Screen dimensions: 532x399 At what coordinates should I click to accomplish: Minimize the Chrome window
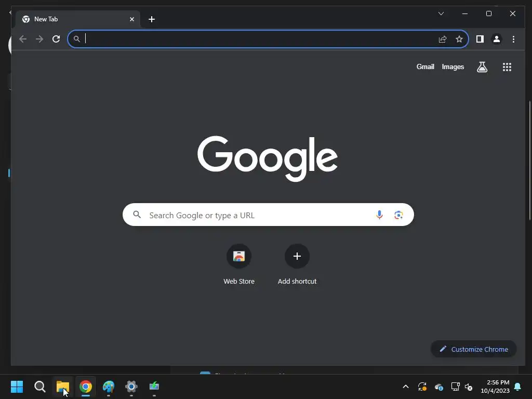click(x=465, y=14)
